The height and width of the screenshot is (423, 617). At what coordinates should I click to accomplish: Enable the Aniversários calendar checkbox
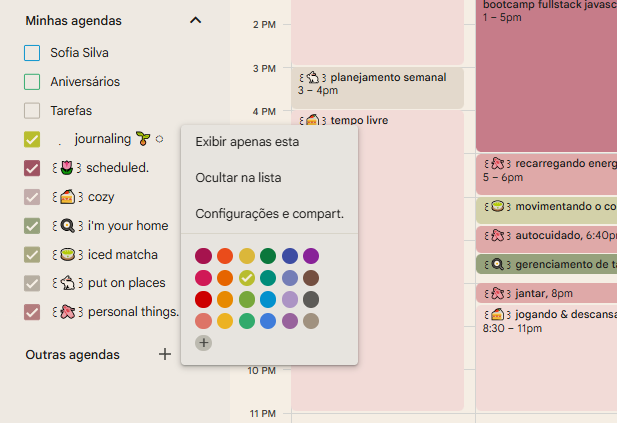click(32, 82)
